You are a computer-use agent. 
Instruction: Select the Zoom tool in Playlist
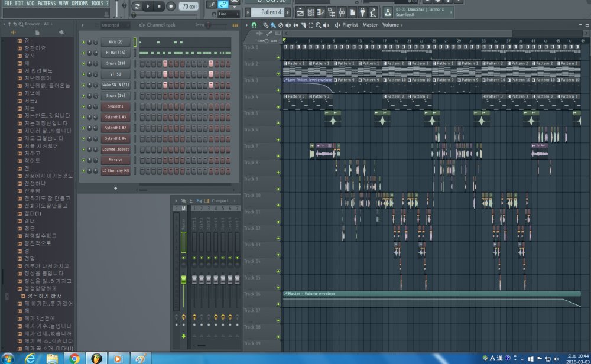pos(319,25)
